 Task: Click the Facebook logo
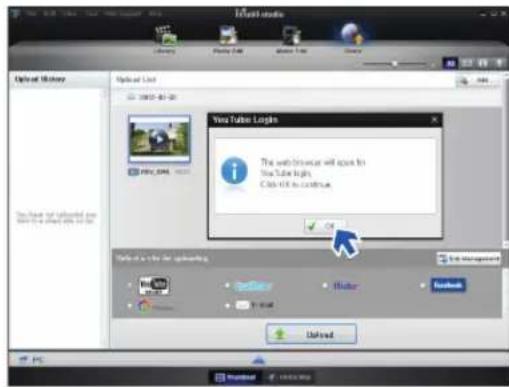coord(448,285)
